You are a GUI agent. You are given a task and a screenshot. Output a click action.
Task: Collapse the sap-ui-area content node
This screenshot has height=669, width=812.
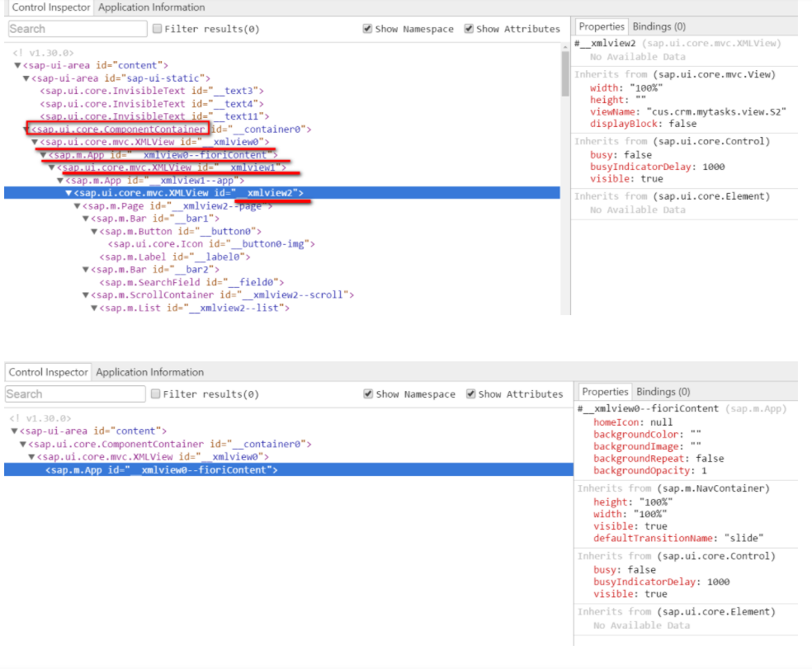[x=18, y=65]
